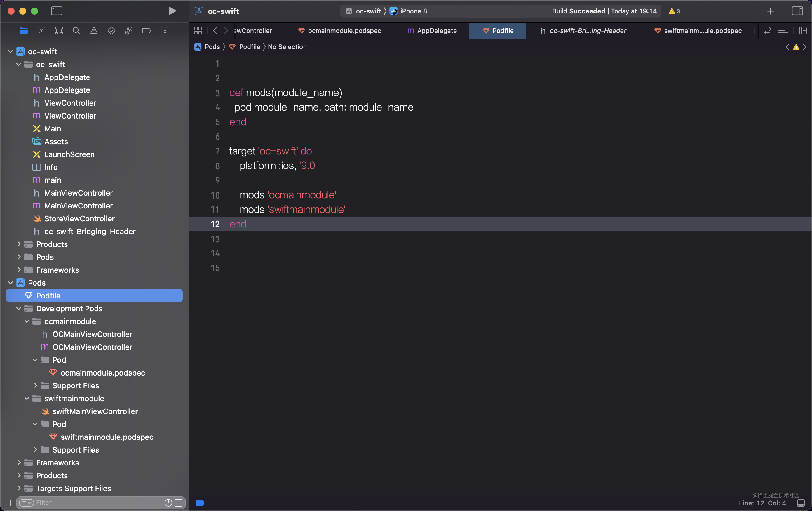Expand the Pods folder under oc-swift
Viewport: 812px width, 511px height.
pyautogui.click(x=19, y=257)
